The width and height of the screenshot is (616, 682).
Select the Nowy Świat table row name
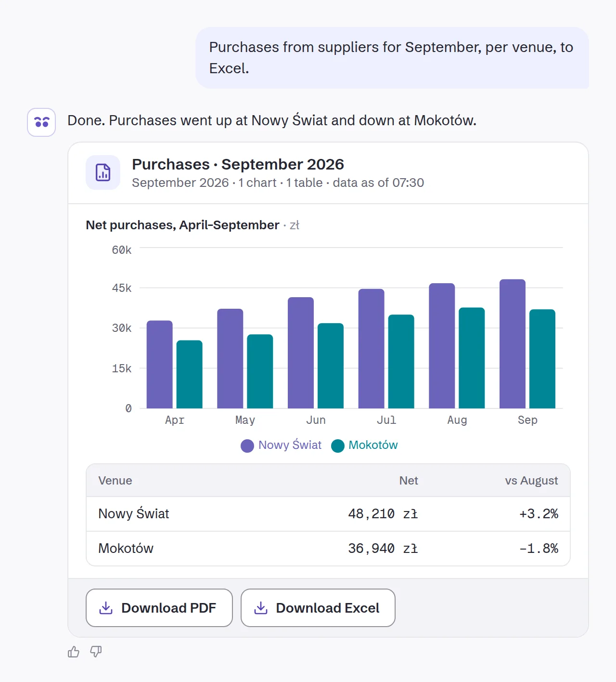(134, 514)
